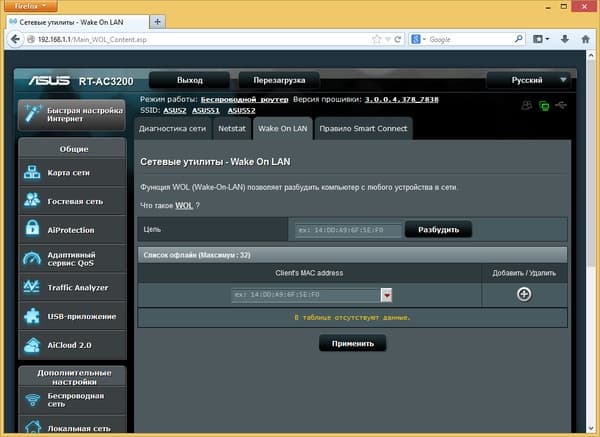This screenshot has width=600, height=437.
Task: Open the Adaptive QoS gauge icon
Action: tap(32, 259)
